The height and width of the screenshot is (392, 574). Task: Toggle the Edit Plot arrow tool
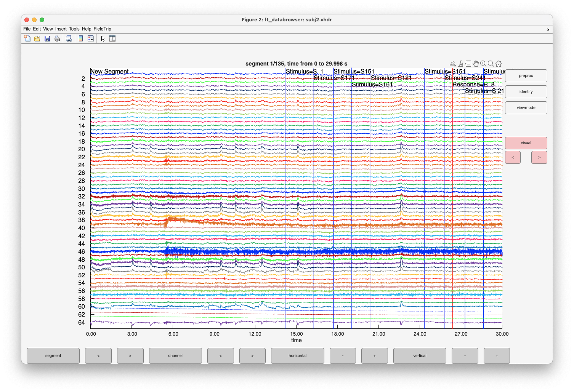103,38
